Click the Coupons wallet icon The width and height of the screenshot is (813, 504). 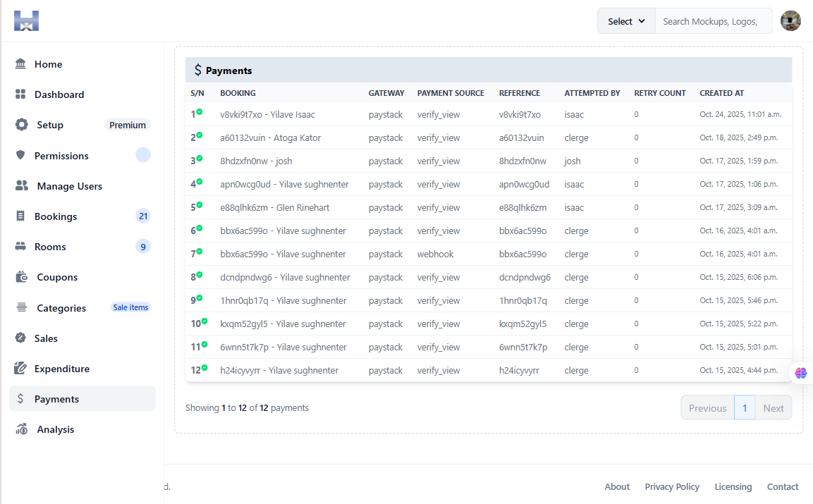point(22,277)
